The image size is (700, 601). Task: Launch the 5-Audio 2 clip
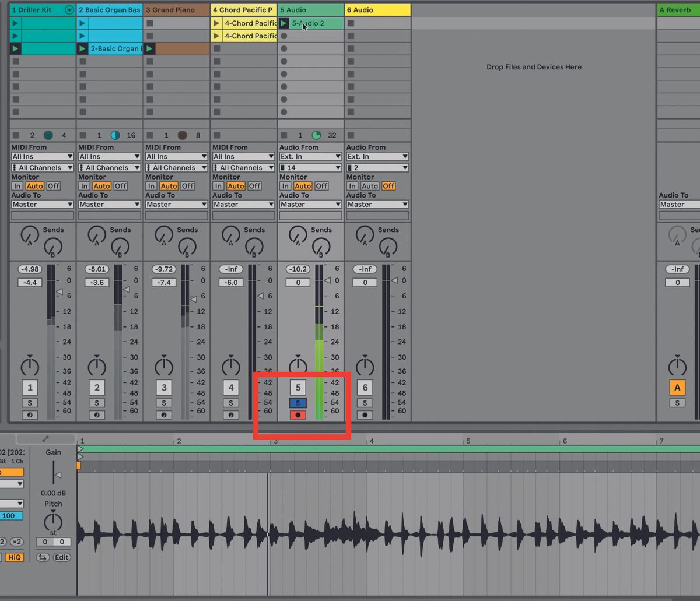point(283,23)
